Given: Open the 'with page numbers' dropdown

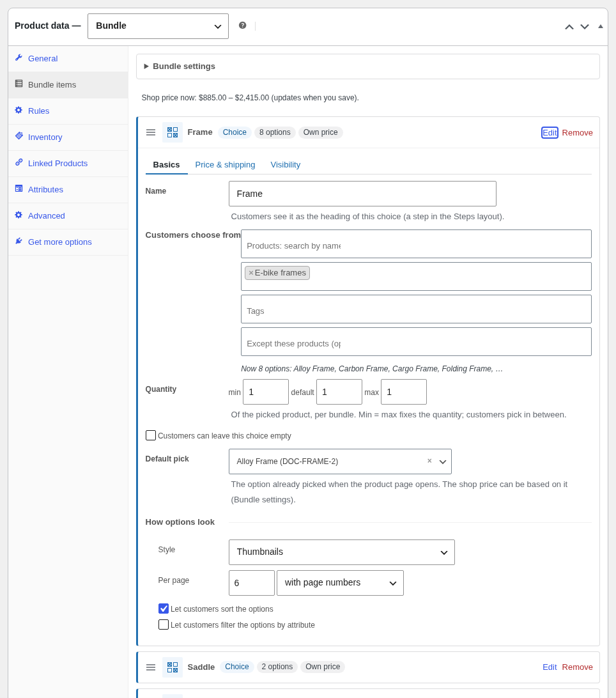Looking at the screenshot, I should tap(340, 583).
